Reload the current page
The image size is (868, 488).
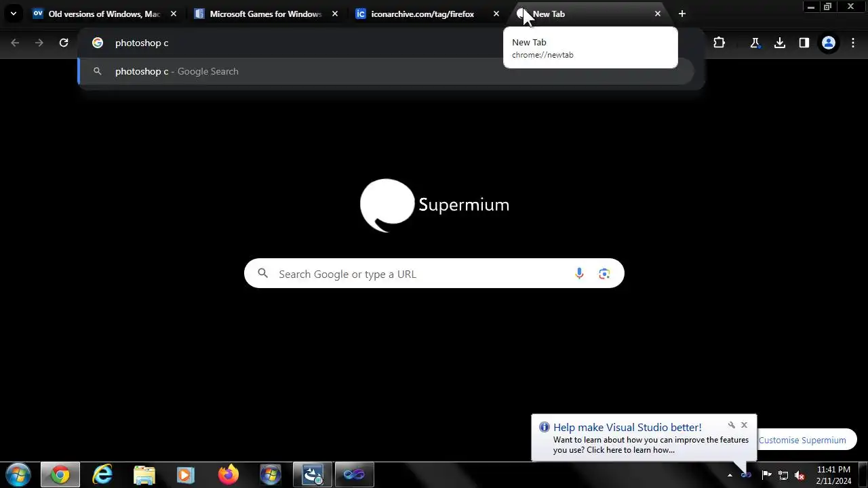[64, 43]
